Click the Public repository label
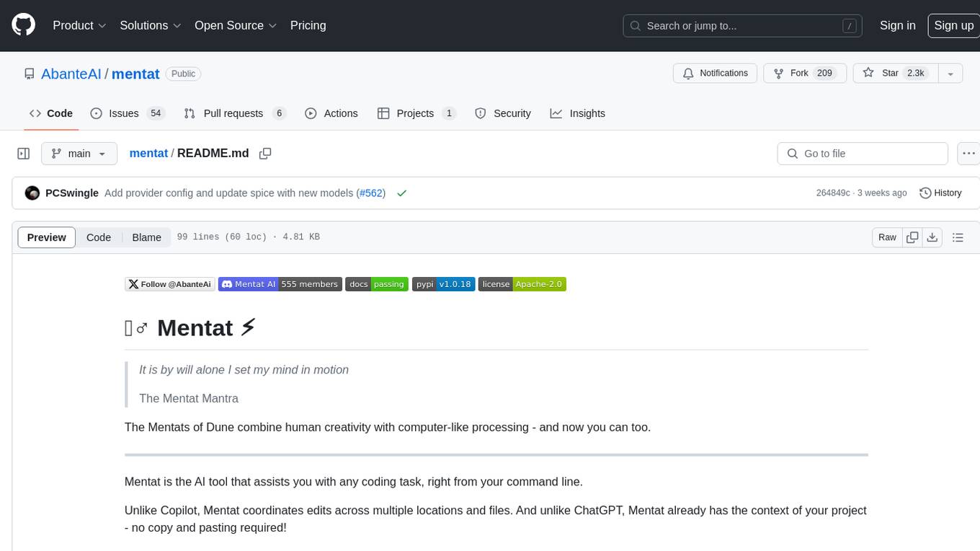The image size is (980, 551). coord(183,74)
